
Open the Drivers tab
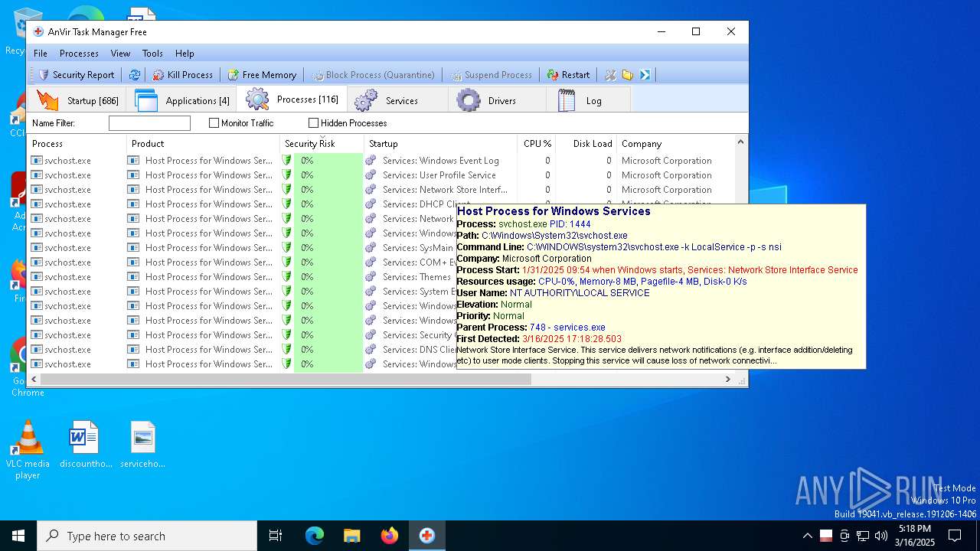click(x=497, y=100)
